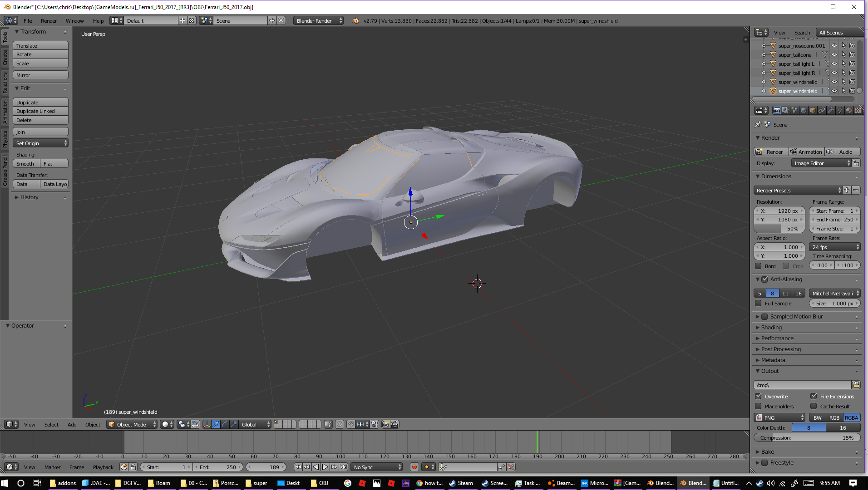Toggle renderability camera for super_taillight R

click(853, 73)
